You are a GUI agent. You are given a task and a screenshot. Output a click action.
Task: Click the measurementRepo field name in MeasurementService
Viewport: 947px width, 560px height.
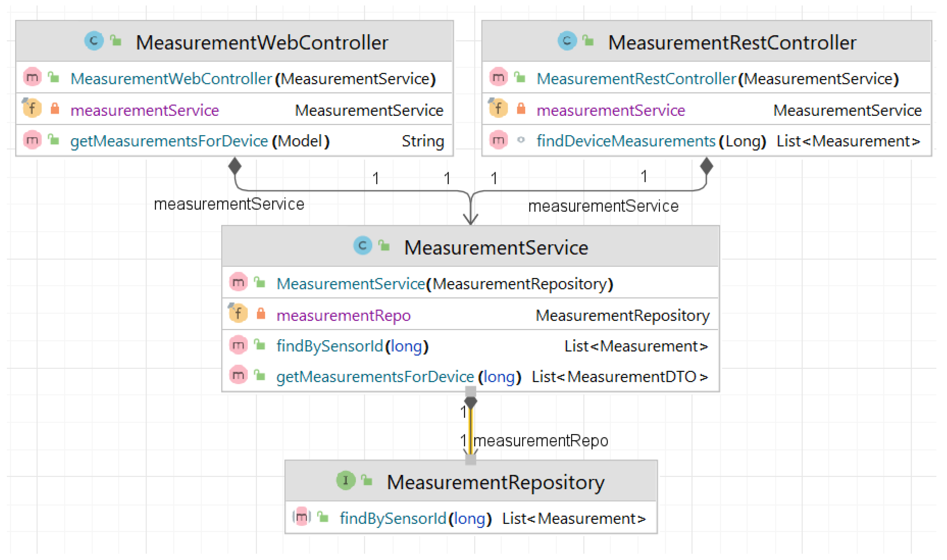pyautogui.click(x=343, y=316)
